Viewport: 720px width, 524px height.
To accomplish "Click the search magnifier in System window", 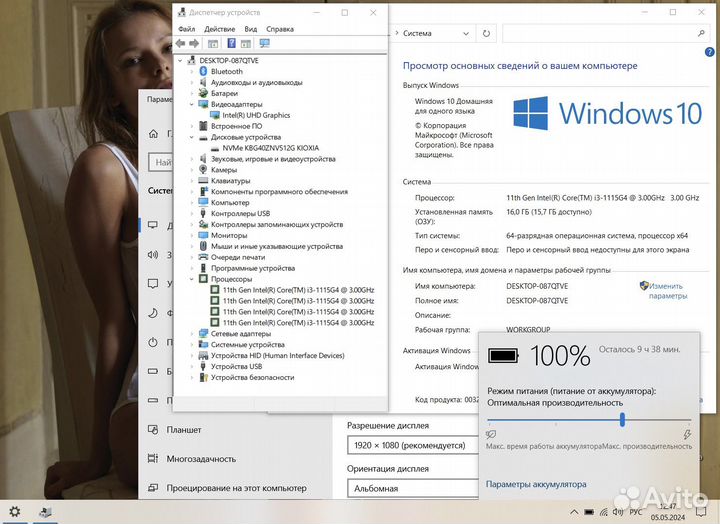I will click(x=701, y=33).
